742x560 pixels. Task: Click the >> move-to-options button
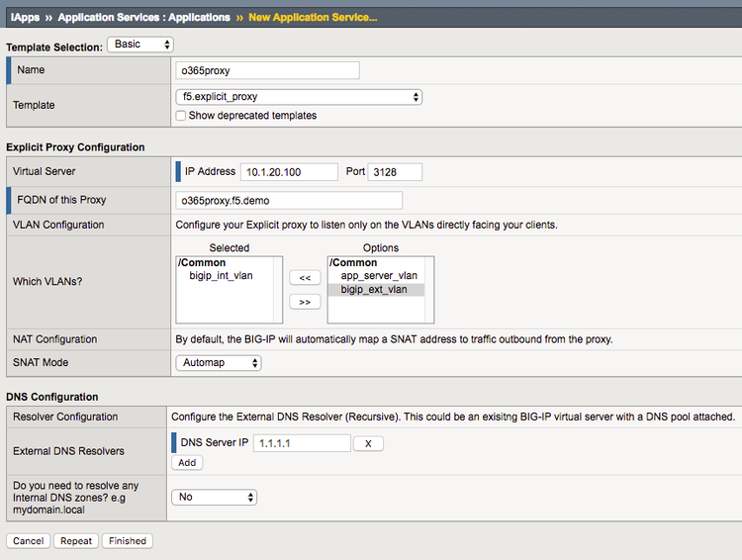click(305, 302)
